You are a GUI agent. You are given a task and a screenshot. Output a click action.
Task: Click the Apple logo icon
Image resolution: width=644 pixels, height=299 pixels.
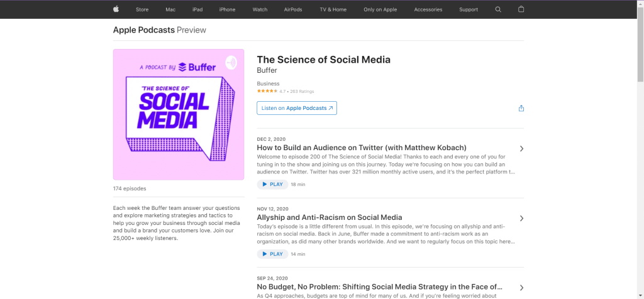pyautogui.click(x=116, y=9)
